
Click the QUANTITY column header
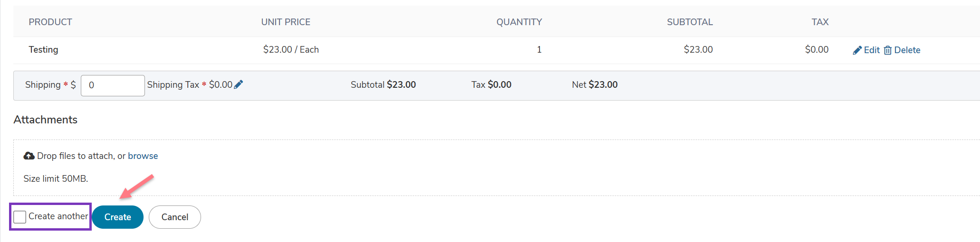point(519,22)
